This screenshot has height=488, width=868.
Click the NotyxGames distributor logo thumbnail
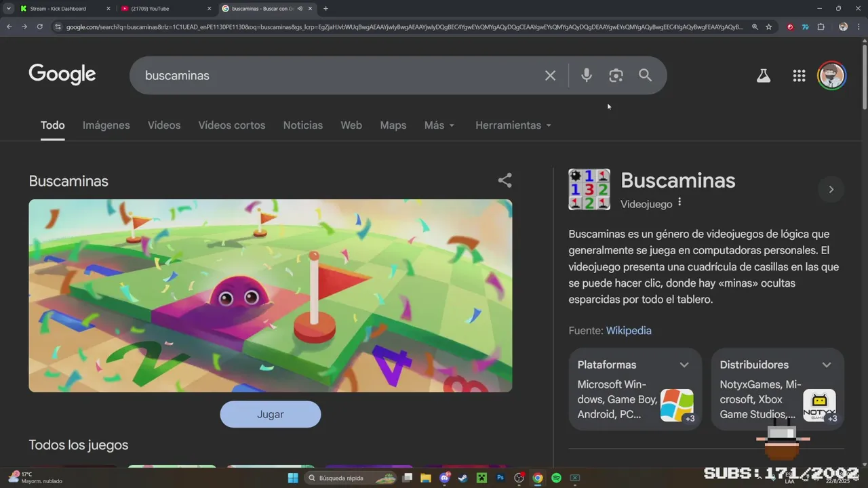pos(819,405)
